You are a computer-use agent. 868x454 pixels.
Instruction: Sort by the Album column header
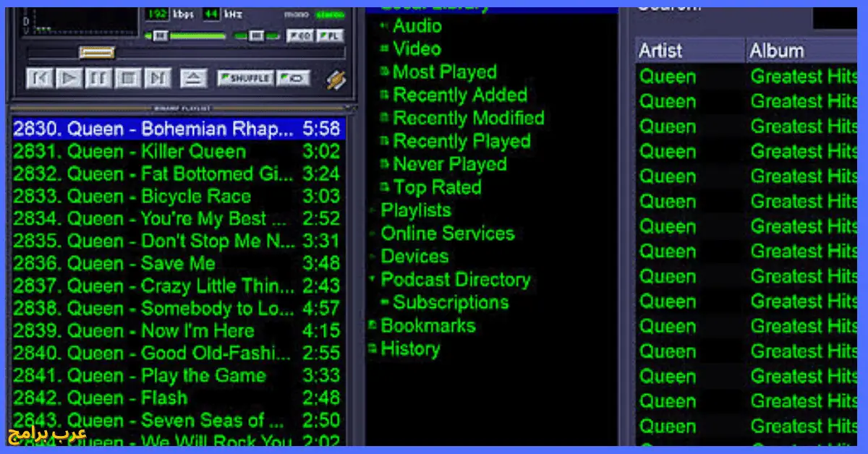tap(803, 51)
